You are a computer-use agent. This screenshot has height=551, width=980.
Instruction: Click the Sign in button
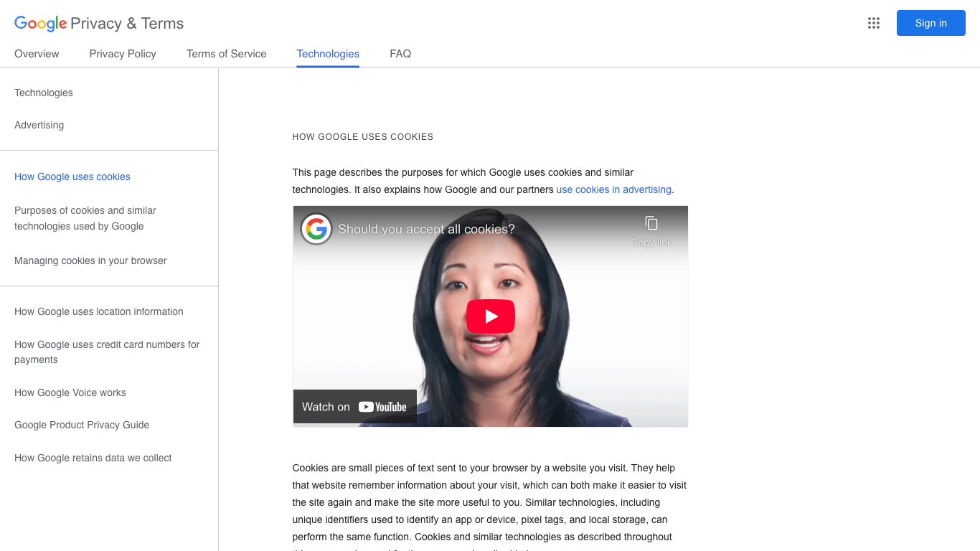930,23
